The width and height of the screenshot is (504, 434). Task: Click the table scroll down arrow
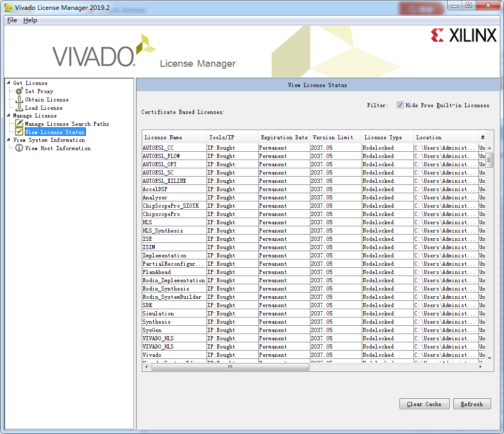(x=490, y=358)
